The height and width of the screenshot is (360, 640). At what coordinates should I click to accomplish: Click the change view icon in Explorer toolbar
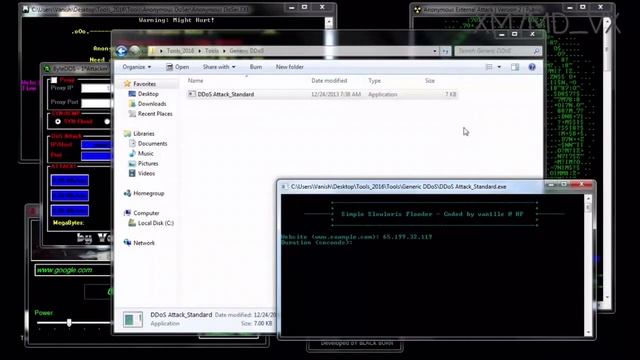[x=489, y=67]
